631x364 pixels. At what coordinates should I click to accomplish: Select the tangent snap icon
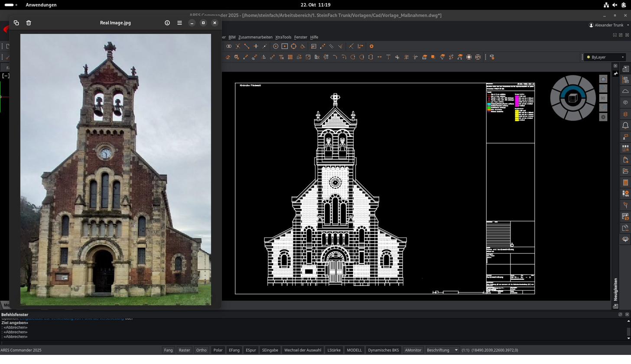pyautogui.click(x=303, y=46)
